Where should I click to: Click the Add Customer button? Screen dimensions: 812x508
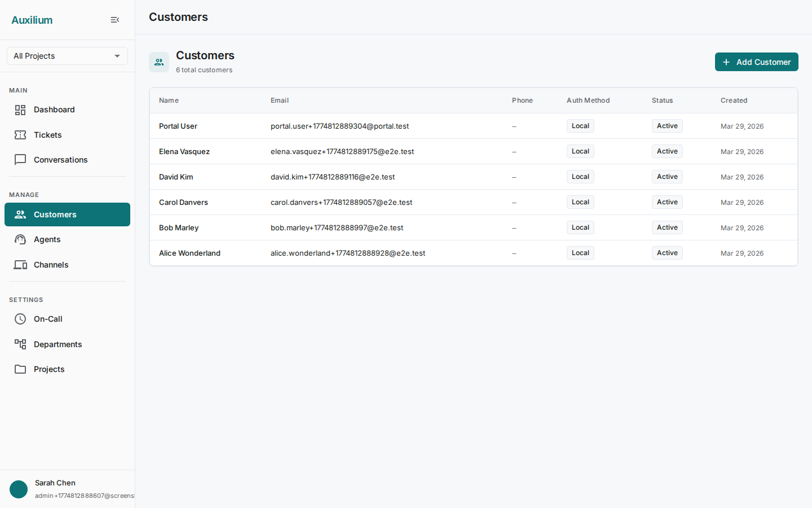click(756, 62)
